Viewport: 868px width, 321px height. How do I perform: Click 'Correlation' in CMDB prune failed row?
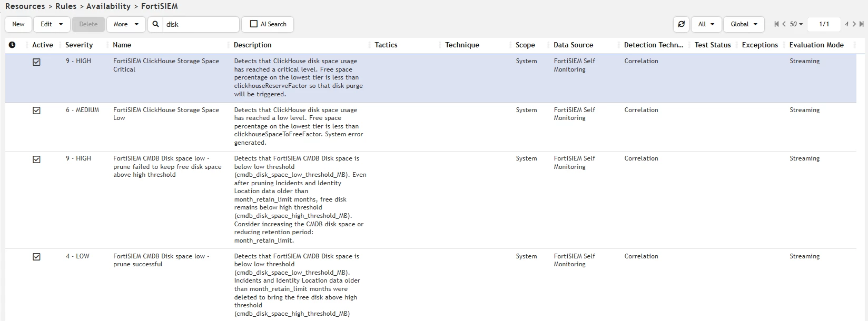tap(641, 158)
